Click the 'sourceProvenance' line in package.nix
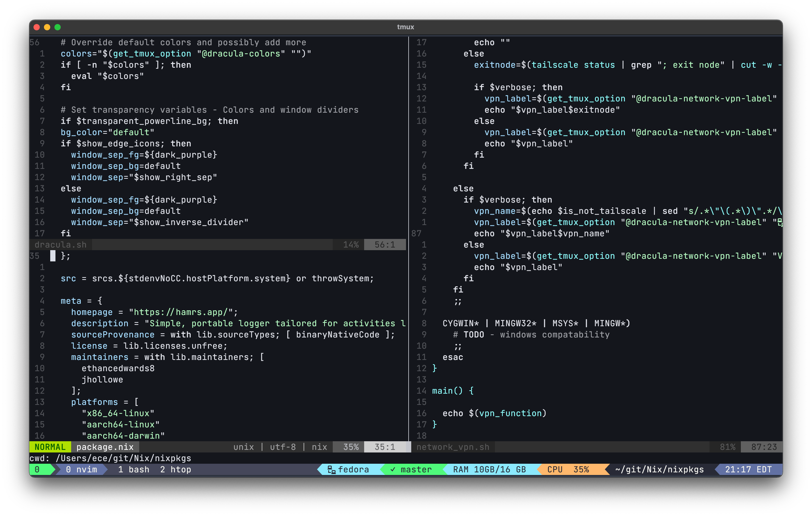812x516 pixels. tap(233, 335)
